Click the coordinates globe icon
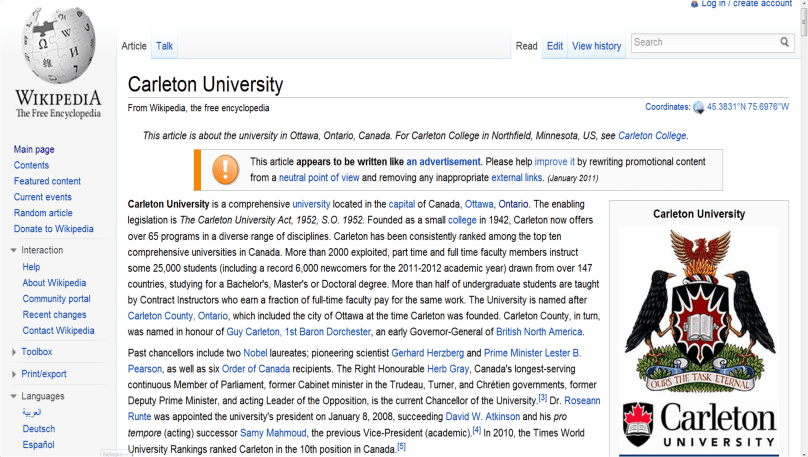 click(x=698, y=107)
